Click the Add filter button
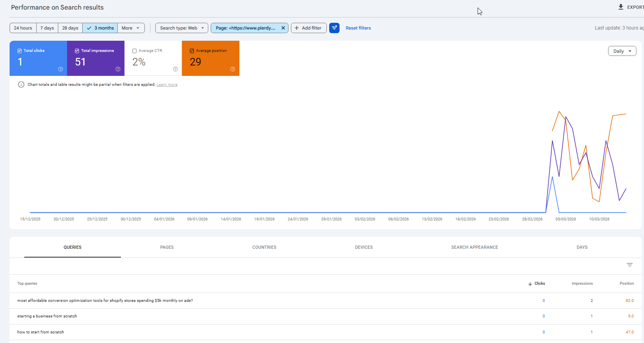Image resolution: width=644 pixels, height=343 pixels. coord(309,28)
